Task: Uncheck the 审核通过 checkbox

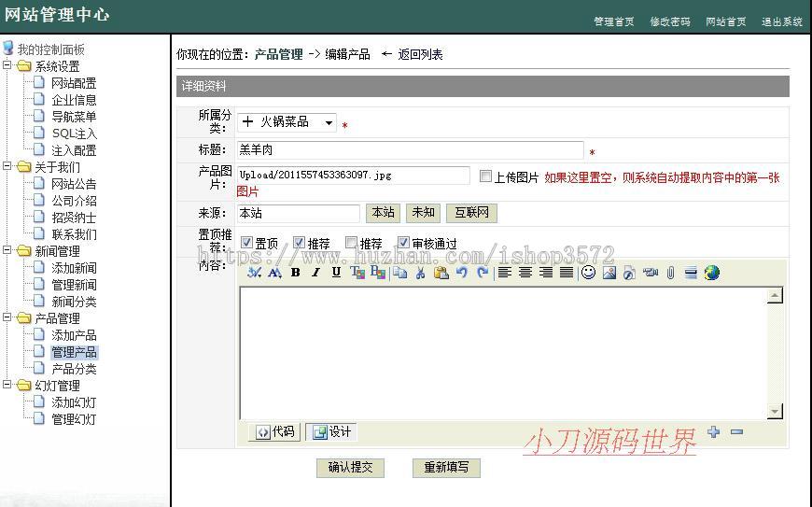Action: (403, 242)
